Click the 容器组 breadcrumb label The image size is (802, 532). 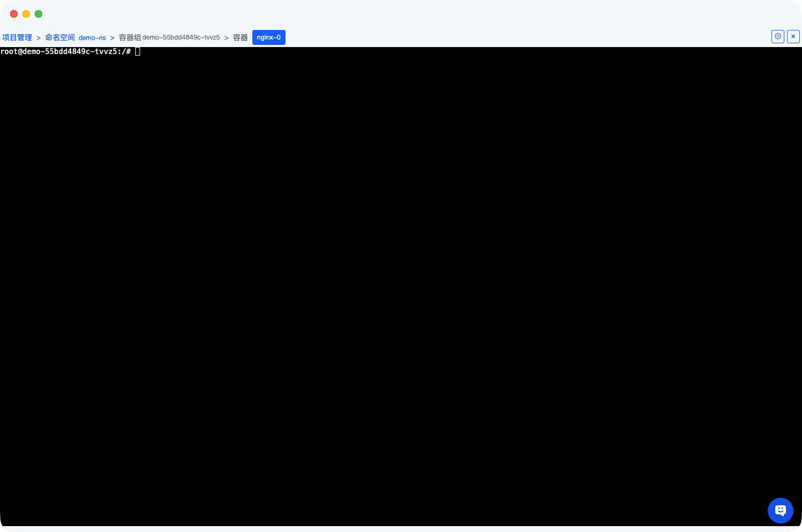pyautogui.click(x=130, y=37)
